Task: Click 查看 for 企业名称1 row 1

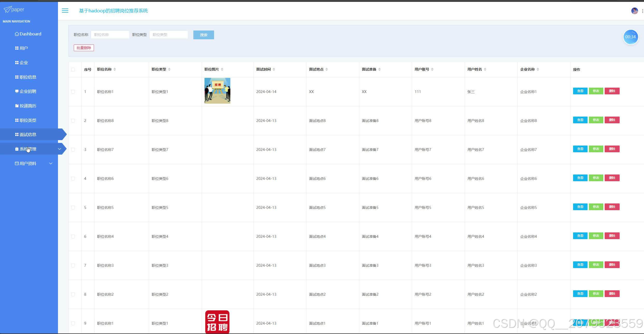Action: click(580, 91)
